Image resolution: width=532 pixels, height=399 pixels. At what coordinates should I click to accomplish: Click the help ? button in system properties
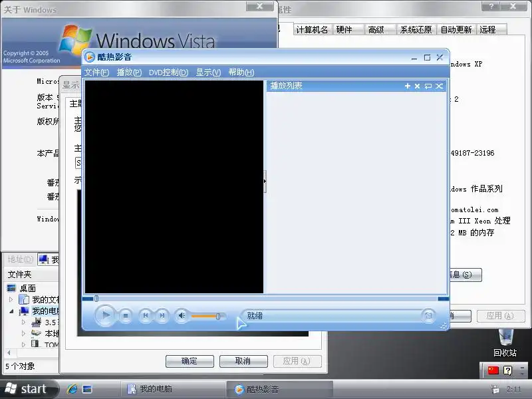[x=491, y=6]
